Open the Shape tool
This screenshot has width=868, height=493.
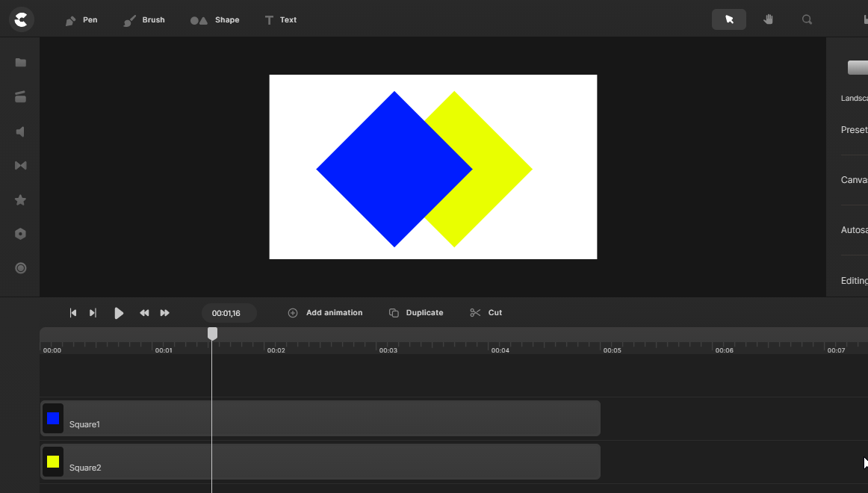(x=215, y=20)
